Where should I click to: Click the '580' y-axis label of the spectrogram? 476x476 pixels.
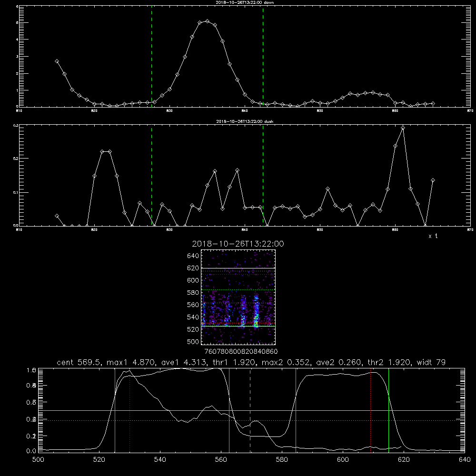click(x=193, y=293)
